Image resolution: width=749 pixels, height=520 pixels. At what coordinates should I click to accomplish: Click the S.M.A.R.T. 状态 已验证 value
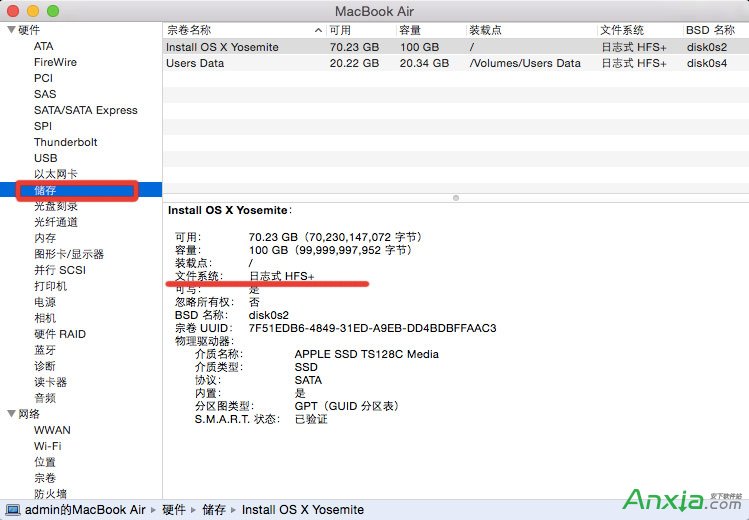click(311, 419)
